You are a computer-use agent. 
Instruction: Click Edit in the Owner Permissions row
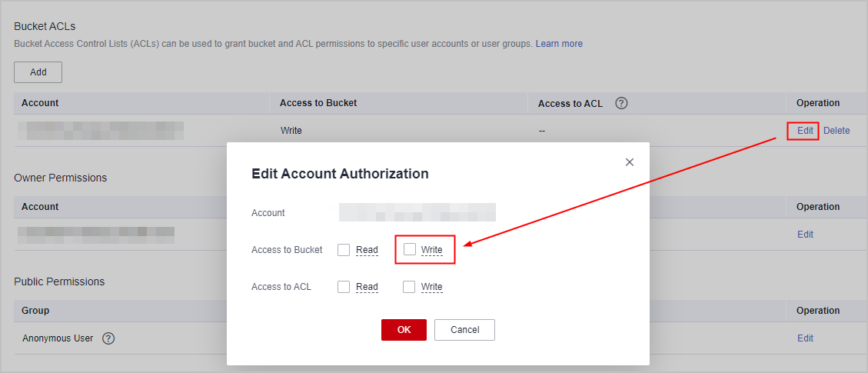tap(805, 235)
